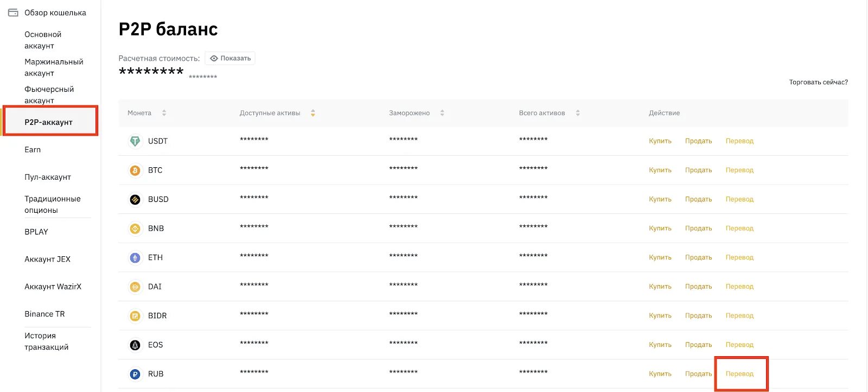Click Купить in BNB row
Viewport: 868px width, 392px height.
click(660, 229)
